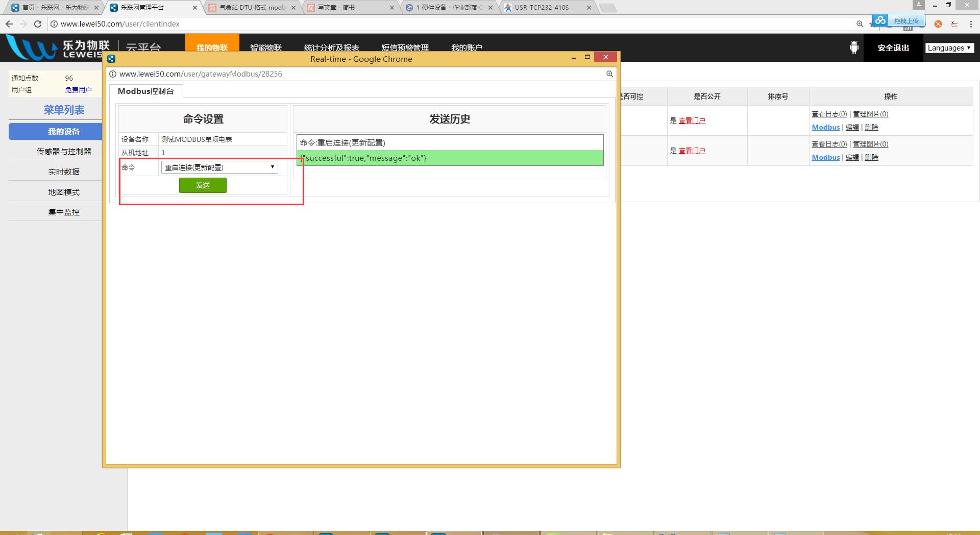Open 智能物联 in the top navigation
The width and height of the screenshot is (980, 535).
point(265,48)
